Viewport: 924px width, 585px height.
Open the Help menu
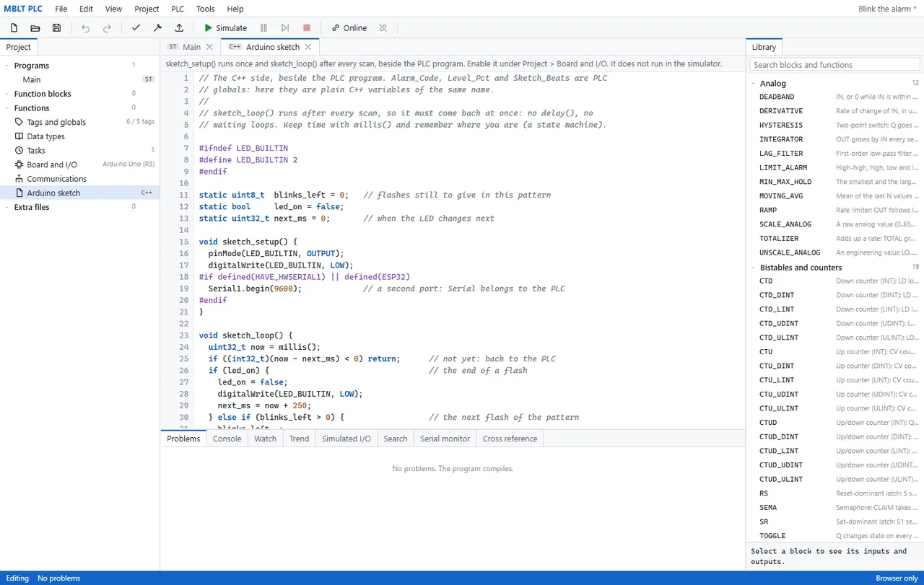pyautogui.click(x=235, y=9)
